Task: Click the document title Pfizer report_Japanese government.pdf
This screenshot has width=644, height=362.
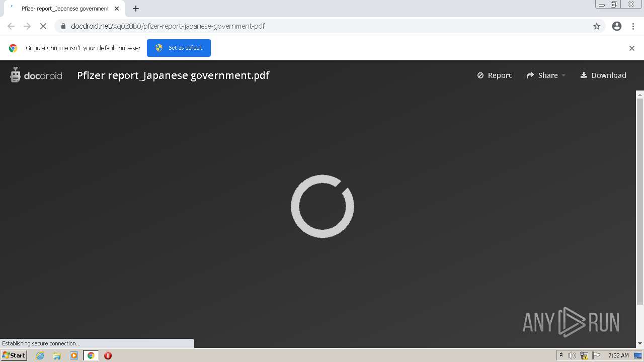Action: tap(173, 75)
